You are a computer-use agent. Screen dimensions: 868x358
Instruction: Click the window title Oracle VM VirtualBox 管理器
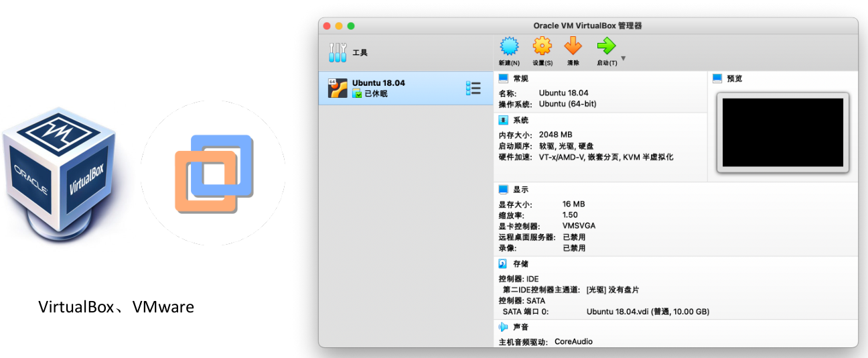pyautogui.click(x=587, y=25)
